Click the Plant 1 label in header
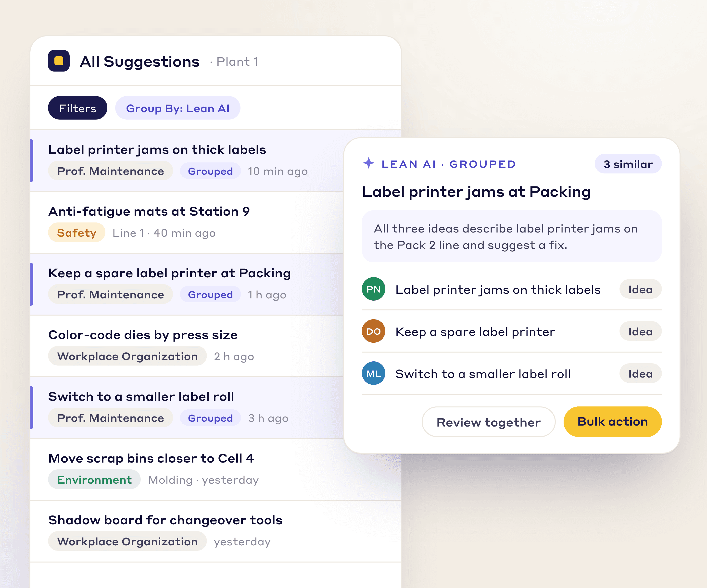The height and width of the screenshot is (588, 707). point(237,62)
